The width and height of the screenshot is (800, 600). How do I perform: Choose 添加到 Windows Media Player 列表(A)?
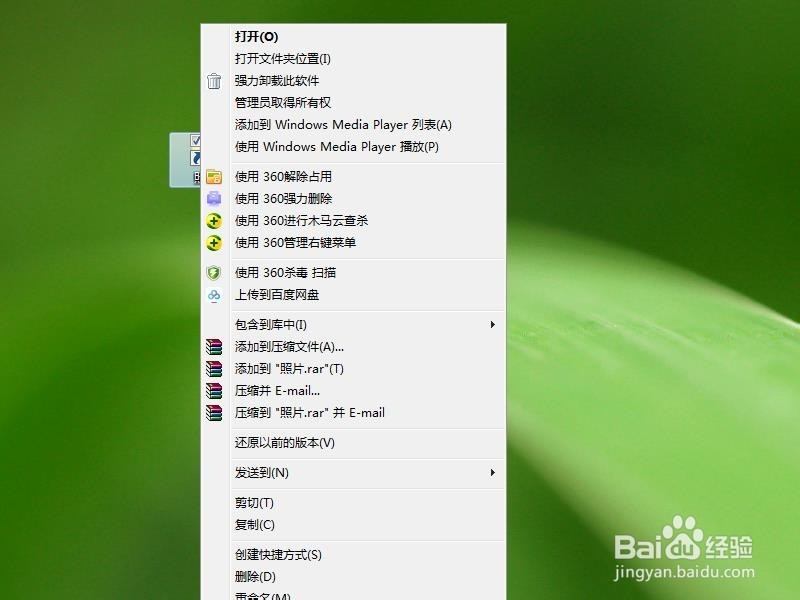(x=353, y=124)
